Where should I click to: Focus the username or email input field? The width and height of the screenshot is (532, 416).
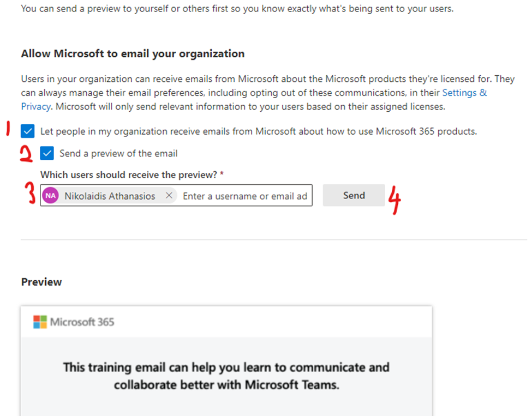[x=245, y=196]
